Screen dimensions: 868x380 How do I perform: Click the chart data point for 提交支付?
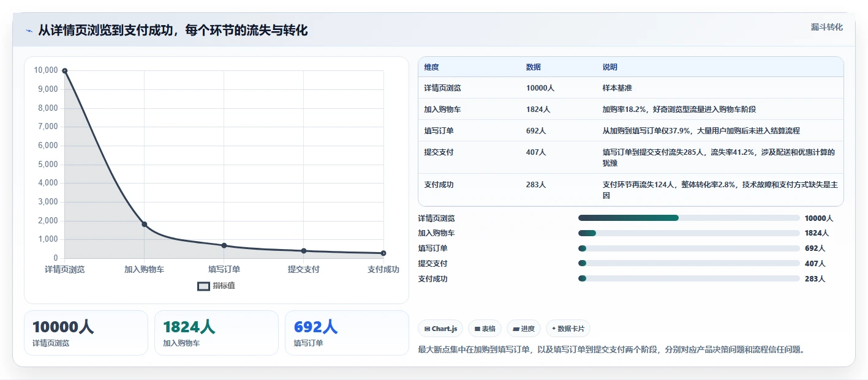coord(304,251)
